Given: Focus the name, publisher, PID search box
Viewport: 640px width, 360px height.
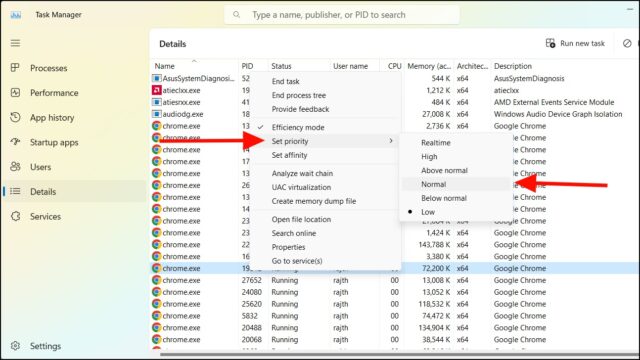Looking at the screenshot, I should coord(342,15).
